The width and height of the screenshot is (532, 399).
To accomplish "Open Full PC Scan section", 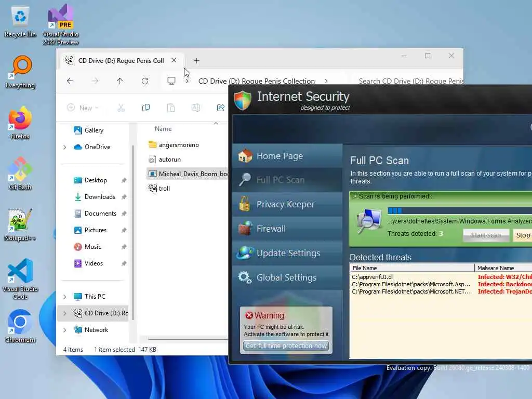I will [288, 180].
